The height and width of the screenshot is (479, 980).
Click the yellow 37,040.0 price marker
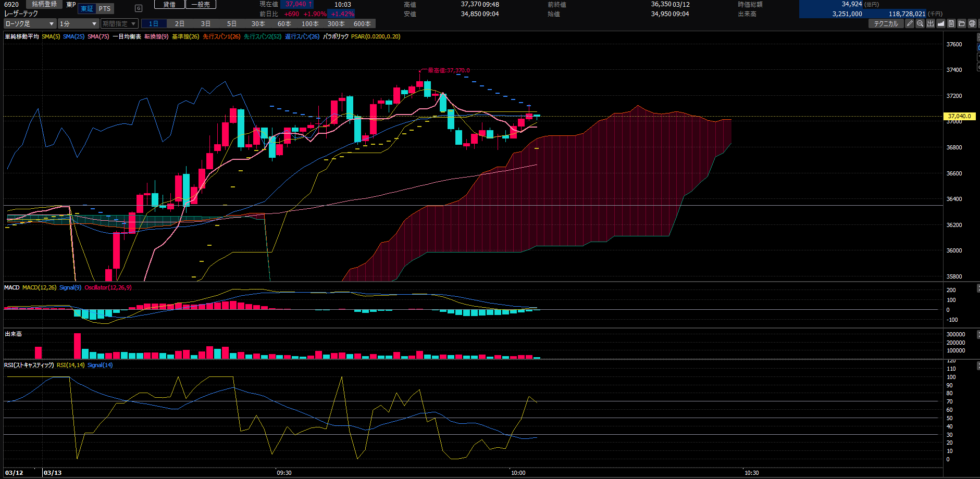(x=959, y=116)
